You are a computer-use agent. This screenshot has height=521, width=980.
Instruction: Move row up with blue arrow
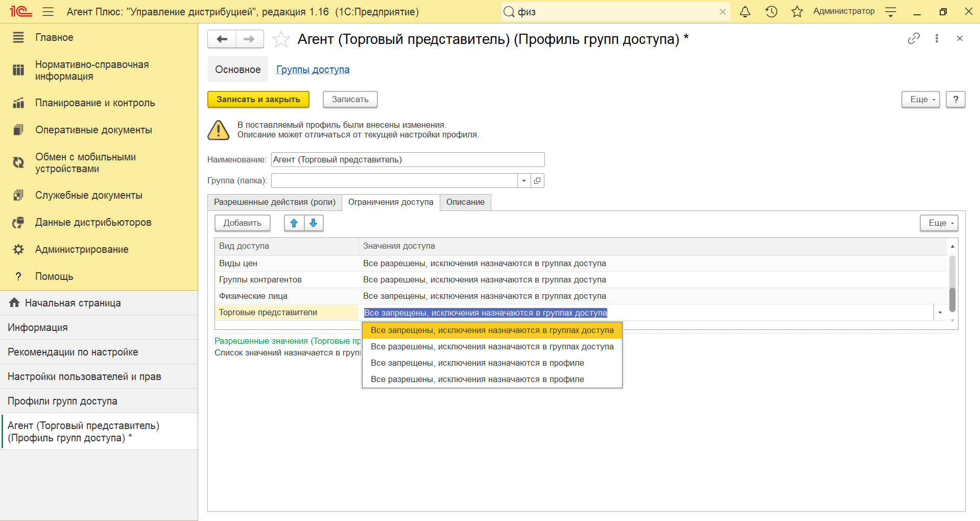tap(294, 223)
